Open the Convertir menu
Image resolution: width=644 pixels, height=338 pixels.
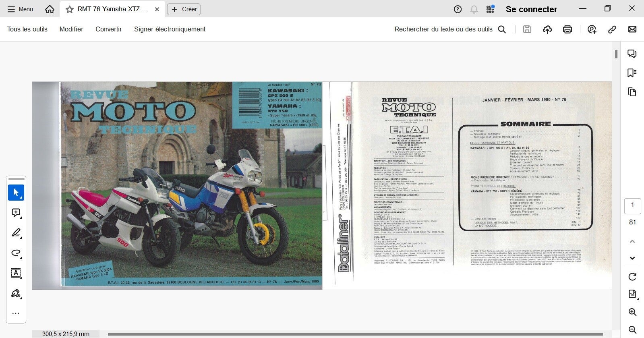coord(108,29)
